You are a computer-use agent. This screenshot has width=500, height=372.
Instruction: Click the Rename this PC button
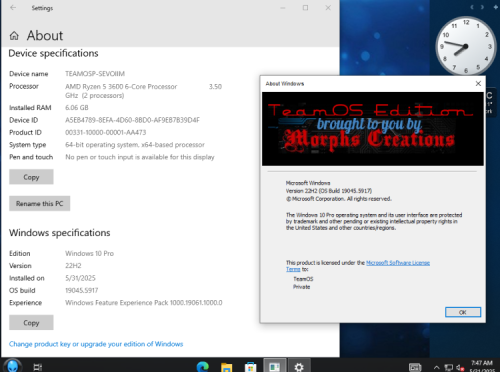39,203
